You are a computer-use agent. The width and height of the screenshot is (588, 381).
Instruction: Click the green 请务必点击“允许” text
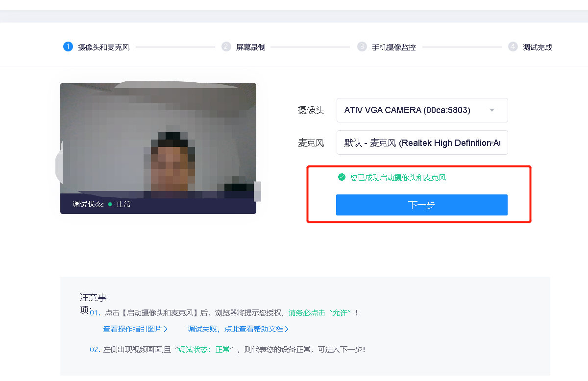[321, 312]
